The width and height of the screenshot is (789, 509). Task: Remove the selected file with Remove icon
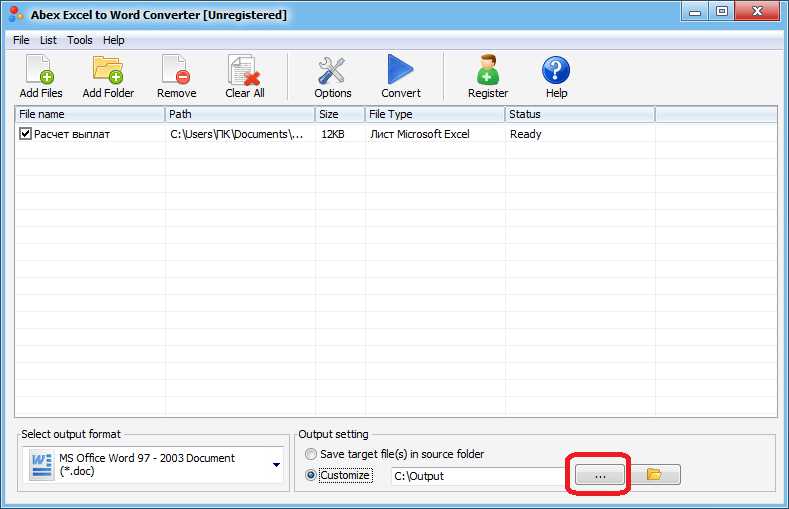click(x=176, y=69)
